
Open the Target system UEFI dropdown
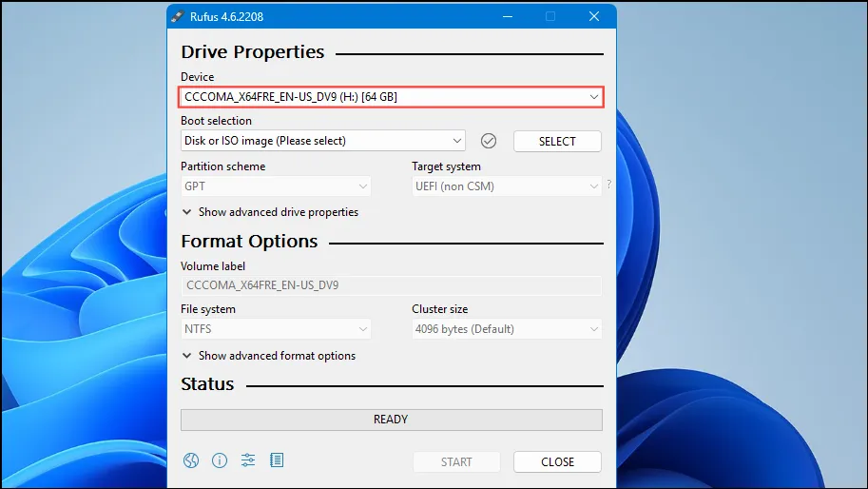point(507,186)
